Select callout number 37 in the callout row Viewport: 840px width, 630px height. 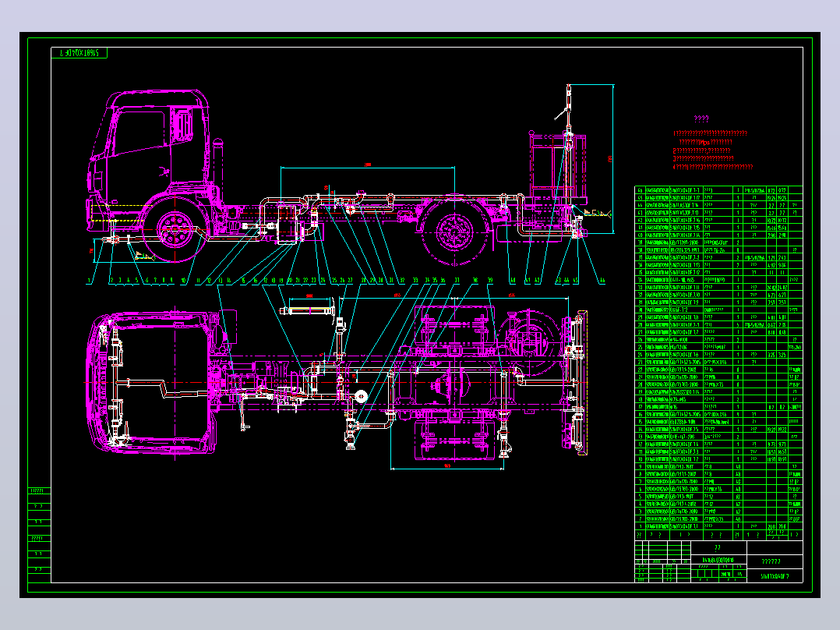click(457, 281)
